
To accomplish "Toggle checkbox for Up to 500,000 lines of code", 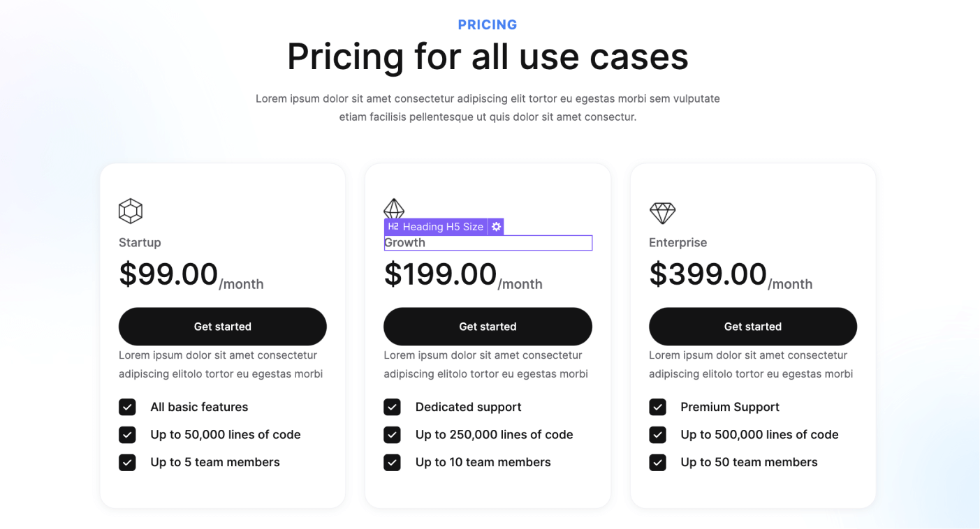I will (x=657, y=434).
